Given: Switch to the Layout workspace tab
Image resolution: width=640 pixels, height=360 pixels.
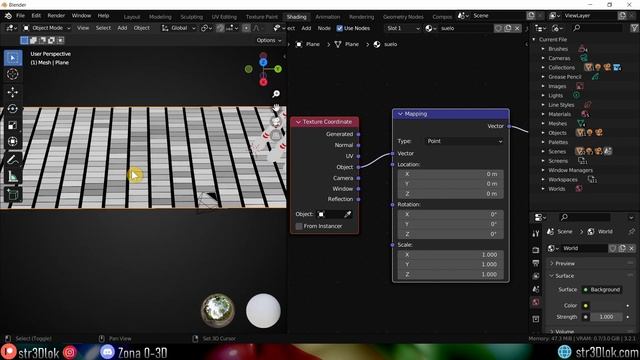Looking at the screenshot, I should click(x=132, y=17).
